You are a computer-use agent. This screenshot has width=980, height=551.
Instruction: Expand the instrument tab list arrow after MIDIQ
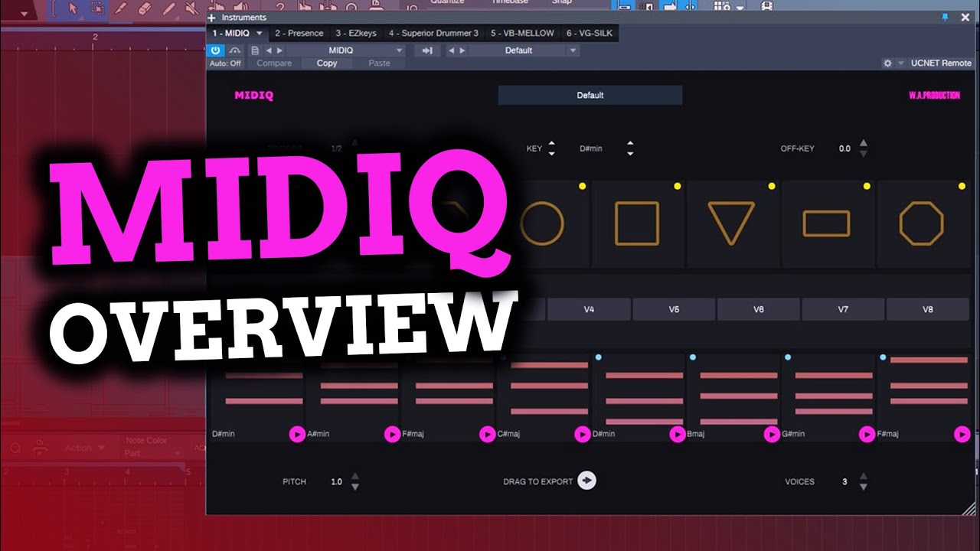click(260, 34)
